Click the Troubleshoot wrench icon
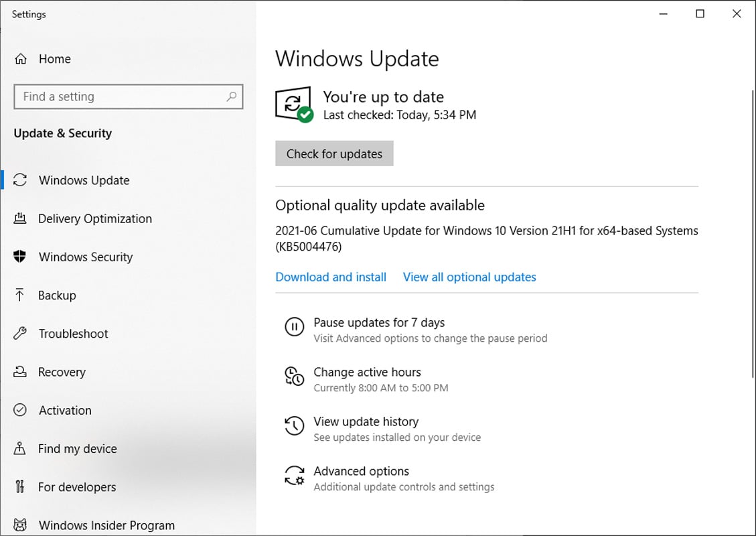Screen dimensions: 756x536 (20, 334)
